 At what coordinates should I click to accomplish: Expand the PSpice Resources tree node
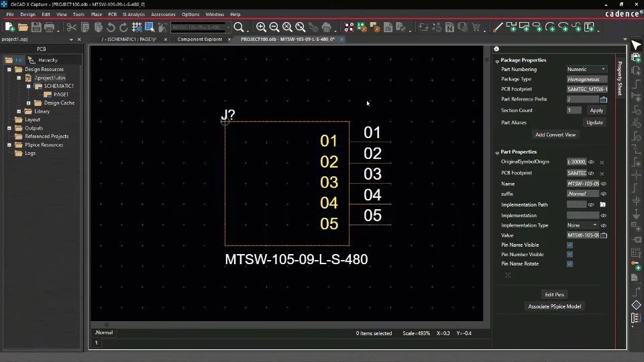pos(9,145)
